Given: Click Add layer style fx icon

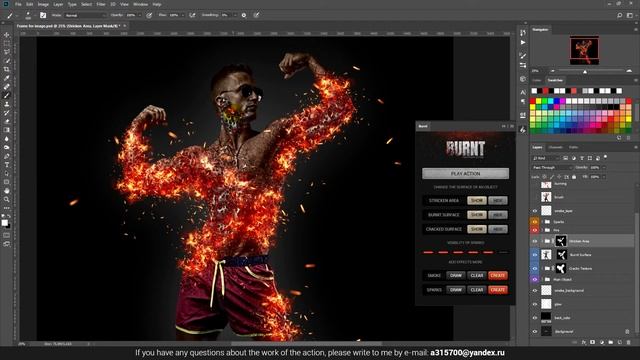Looking at the screenshot, I should [584, 342].
